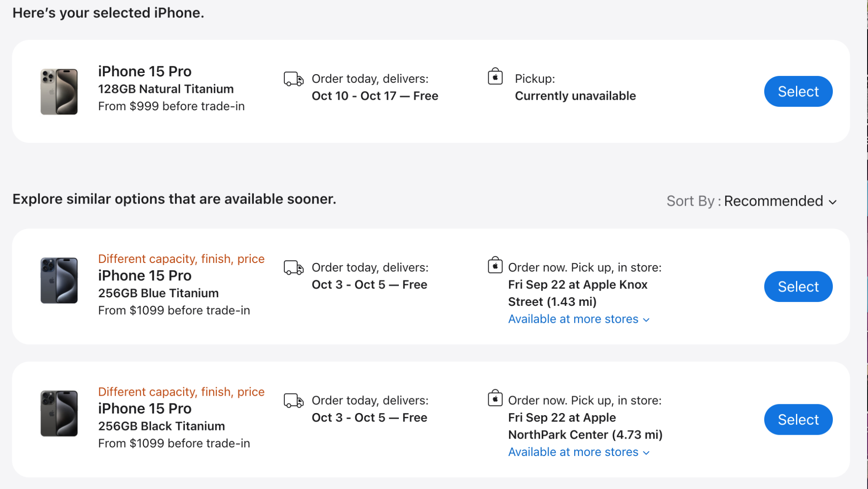Viewport: 868px width, 489px height.
Task: Expand more stores for Apple Knox Street pickup
Action: [579, 319]
